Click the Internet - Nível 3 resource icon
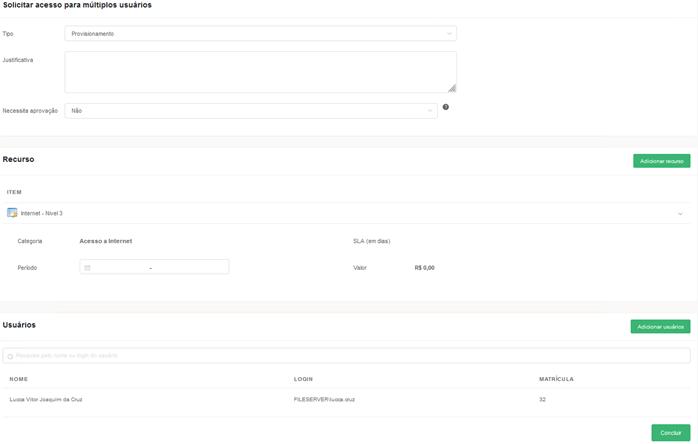 (12, 213)
